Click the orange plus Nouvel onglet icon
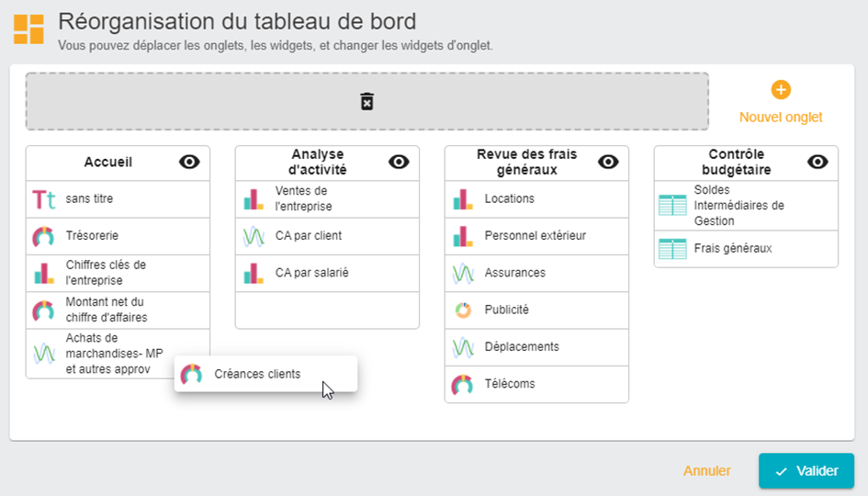 (x=781, y=90)
